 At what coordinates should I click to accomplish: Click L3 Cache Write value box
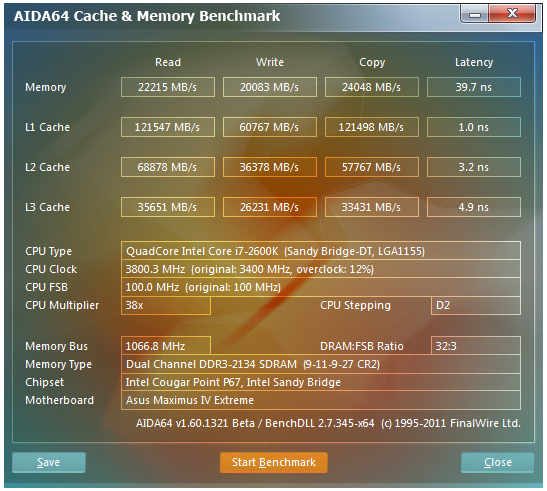coord(270,207)
